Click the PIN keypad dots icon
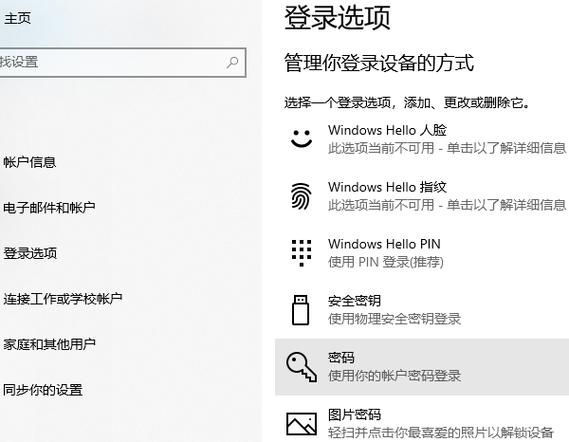Screen dimensions: 569x442 pos(302,253)
